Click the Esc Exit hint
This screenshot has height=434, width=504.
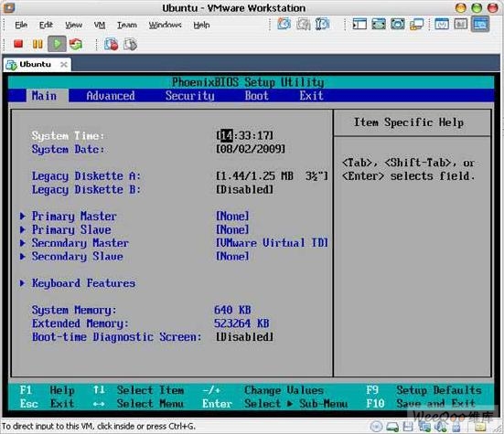(47, 404)
